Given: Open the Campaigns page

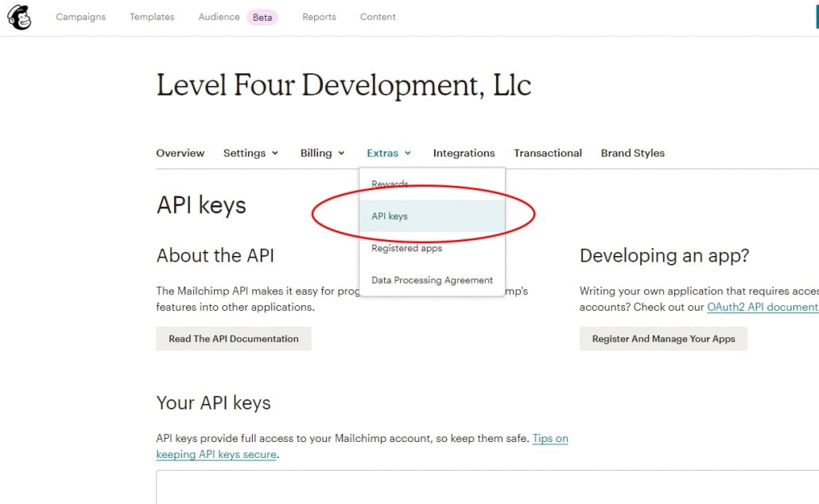Looking at the screenshot, I should tap(80, 17).
